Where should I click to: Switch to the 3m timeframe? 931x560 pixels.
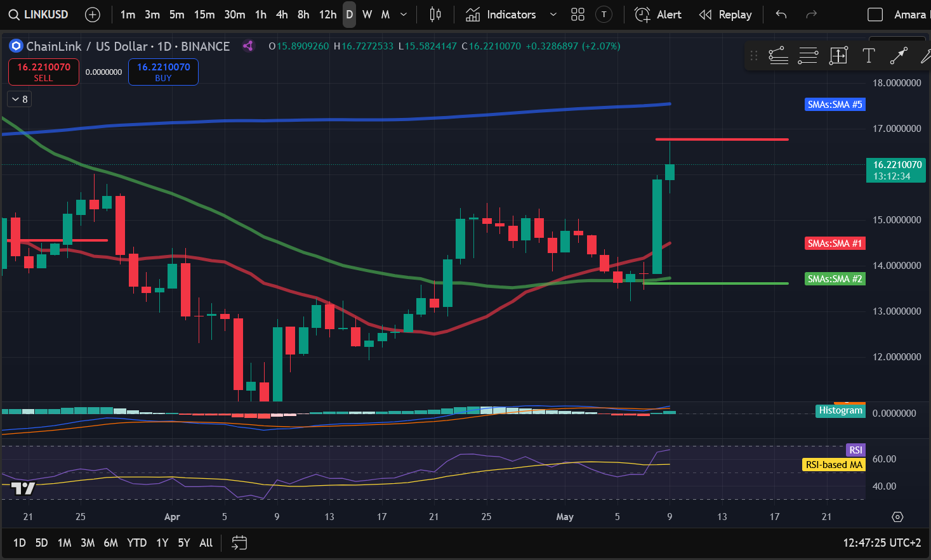click(x=152, y=15)
